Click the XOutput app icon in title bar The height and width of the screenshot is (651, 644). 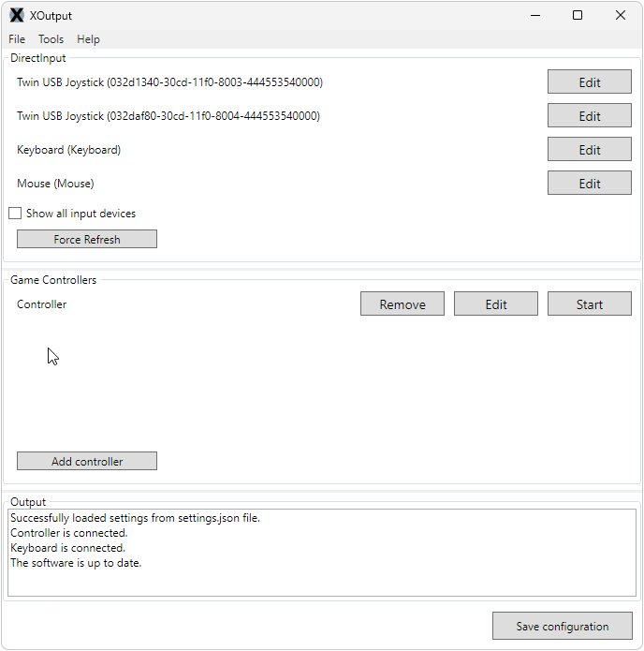pos(17,15)
